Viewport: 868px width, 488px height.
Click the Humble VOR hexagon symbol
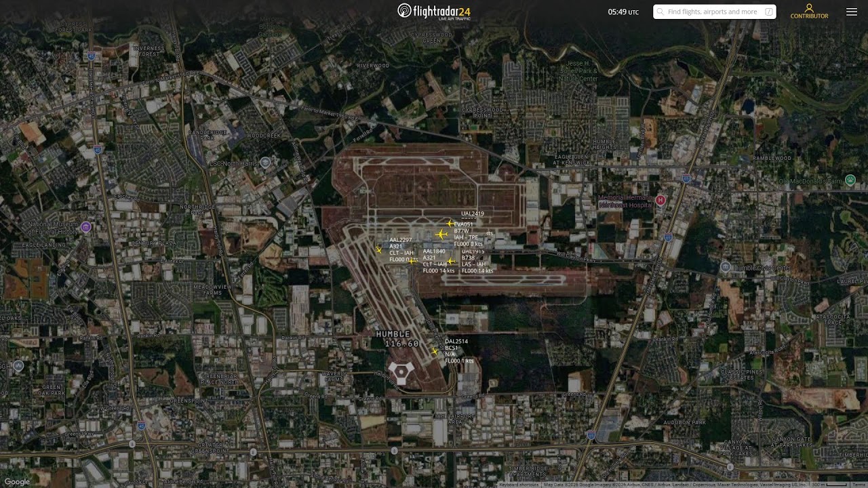pos(401,373)
